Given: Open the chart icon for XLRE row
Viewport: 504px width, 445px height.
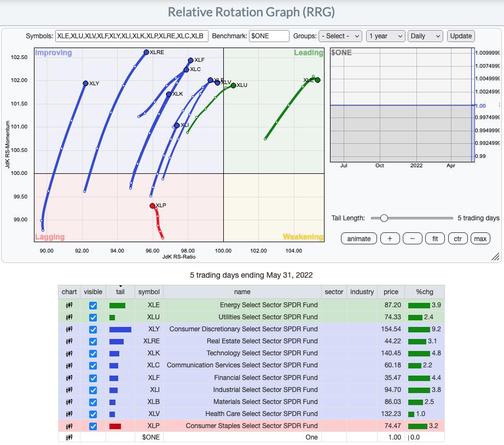Looking at the screenshot, I should pyautogui.click(x=69, y=341).
